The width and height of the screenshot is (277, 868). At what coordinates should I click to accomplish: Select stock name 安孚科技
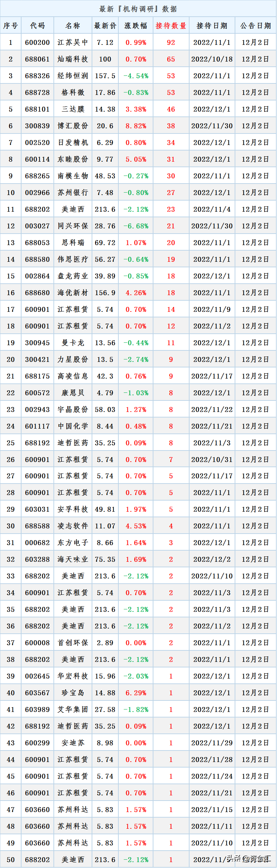pos(73,509)
